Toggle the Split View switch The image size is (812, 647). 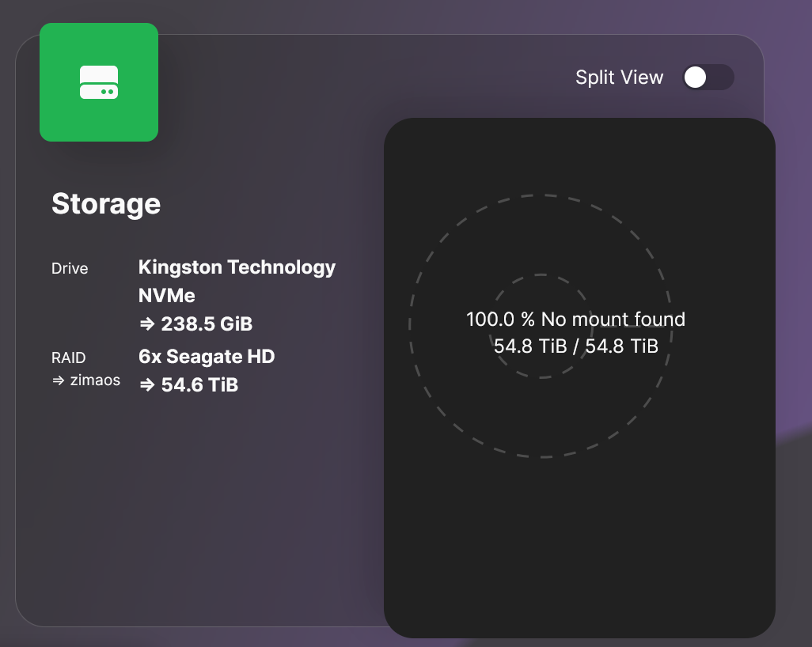tap(708, 78)
